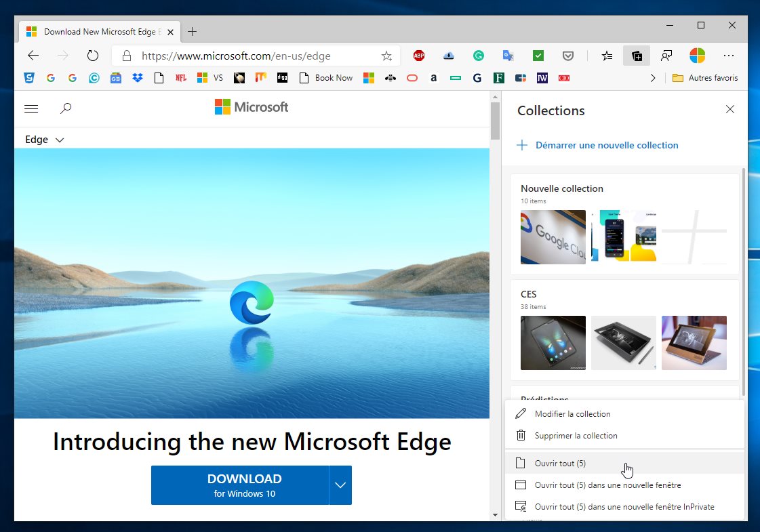Open the Book Now bookmark

(x=326, y=77)
